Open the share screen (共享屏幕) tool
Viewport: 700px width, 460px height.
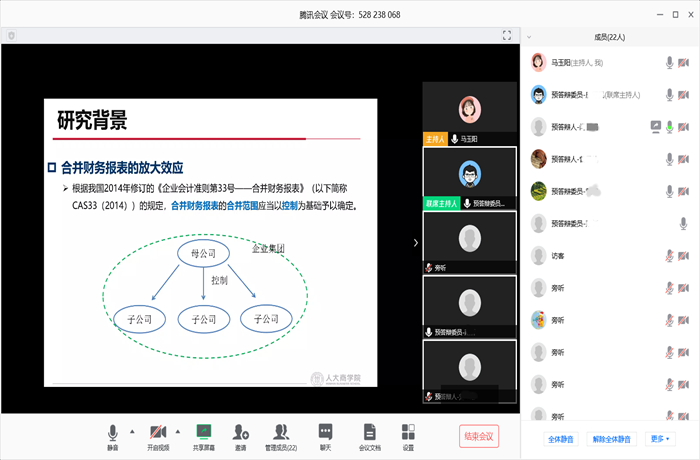[x=204, y=432]
